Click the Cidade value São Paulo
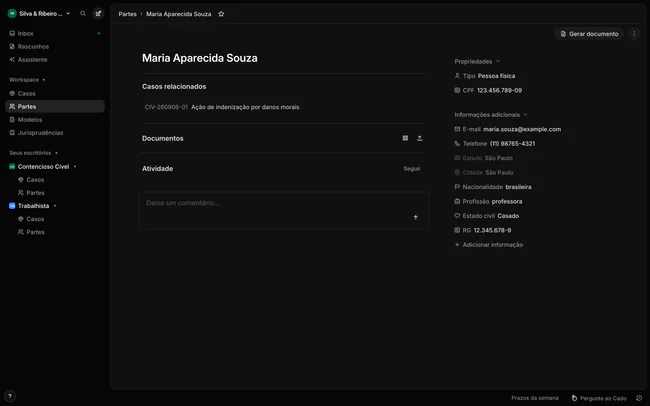Image resolution: width=650 pixels, height=406 pixels. point(499,173)
